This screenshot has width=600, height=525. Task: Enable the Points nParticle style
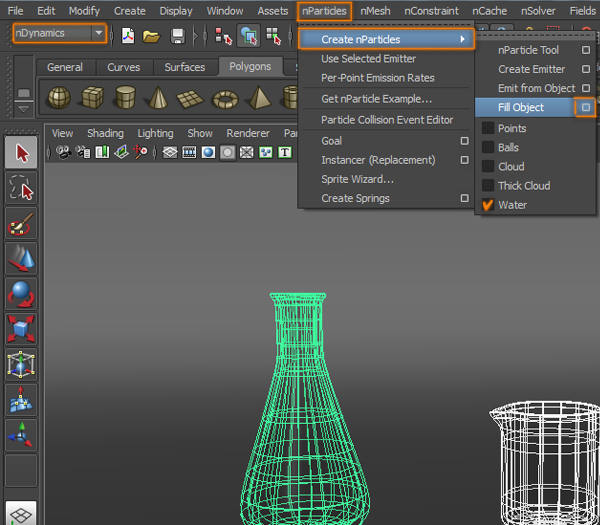click(x=512, y=128)
